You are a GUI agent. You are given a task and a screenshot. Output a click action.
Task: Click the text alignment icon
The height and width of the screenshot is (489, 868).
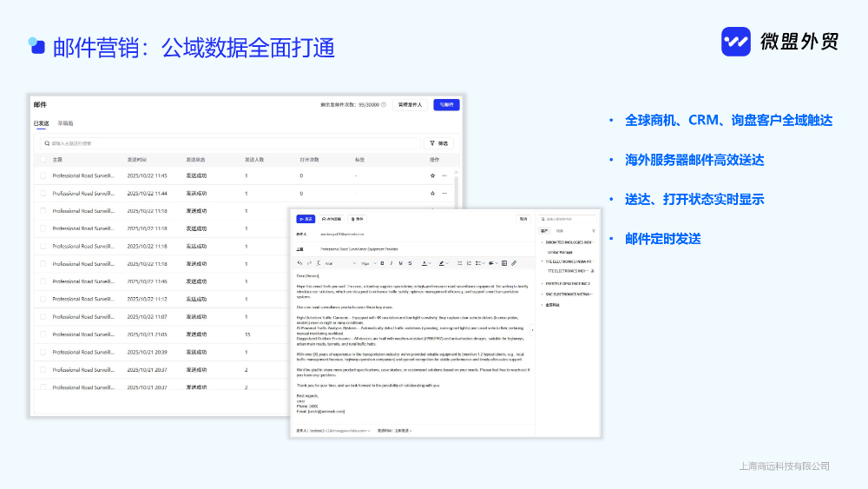491,263
